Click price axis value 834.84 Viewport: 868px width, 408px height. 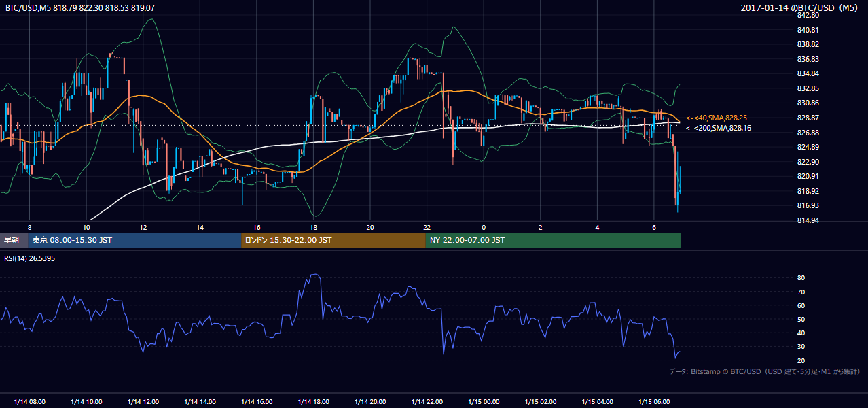808,73
